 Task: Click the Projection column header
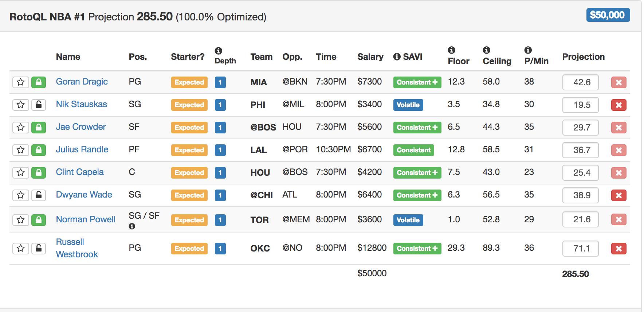pyautogui.click(x=583, y=57)
